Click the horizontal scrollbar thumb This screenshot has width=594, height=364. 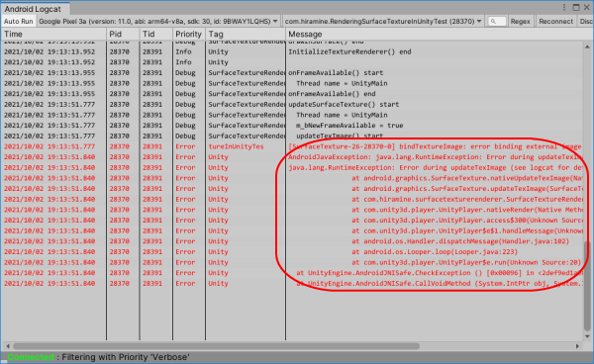tap(216, 346)
